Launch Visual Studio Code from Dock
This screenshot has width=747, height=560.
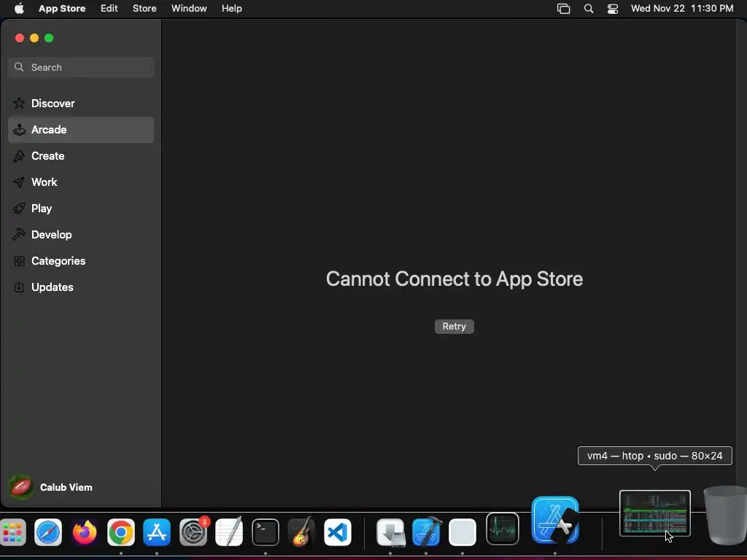point(338,532)
